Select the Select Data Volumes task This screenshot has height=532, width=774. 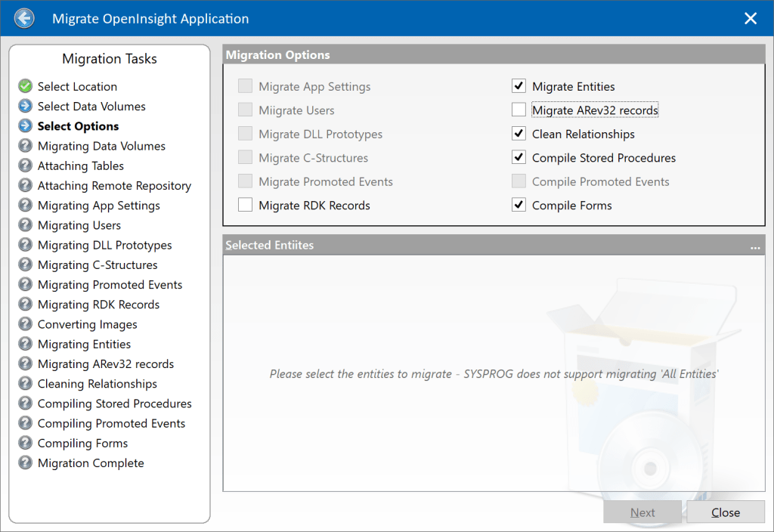click(x=91, y=106)
